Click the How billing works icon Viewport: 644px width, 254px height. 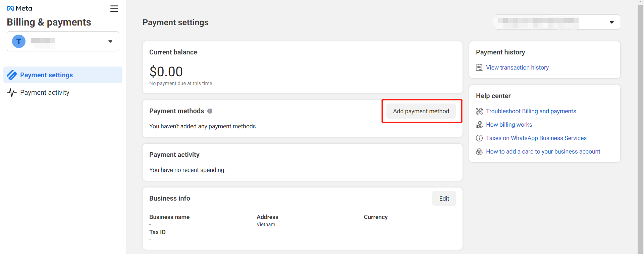[x=479, y=125]
